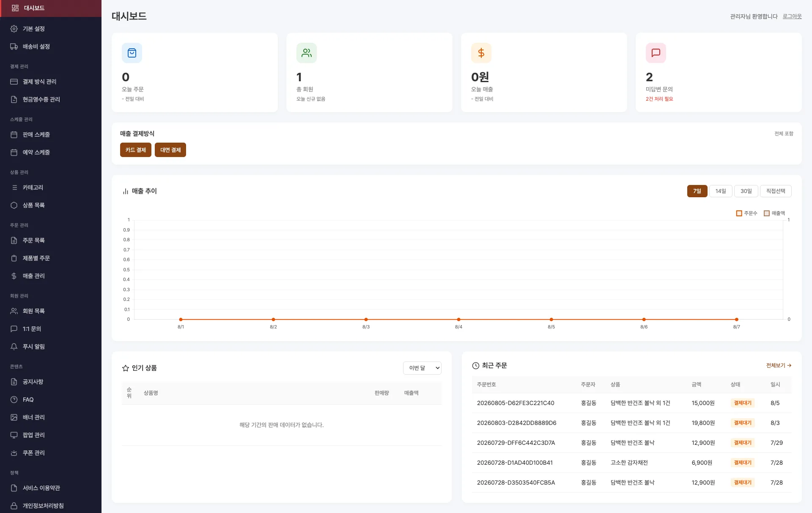Select the 직접선택 custom date range option
Screen dimensions: 812x513
(776, 191)
